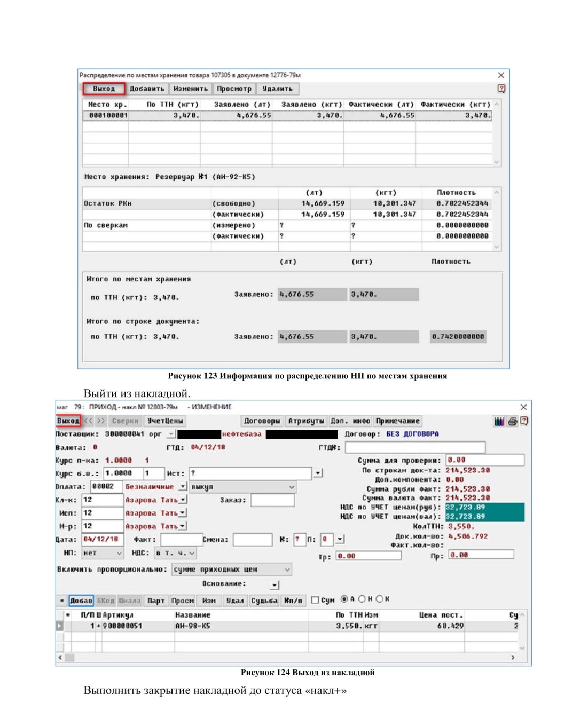Click the Удалить button
The height and width of the screenshot is (711, 588).
(x=278, y=89)
